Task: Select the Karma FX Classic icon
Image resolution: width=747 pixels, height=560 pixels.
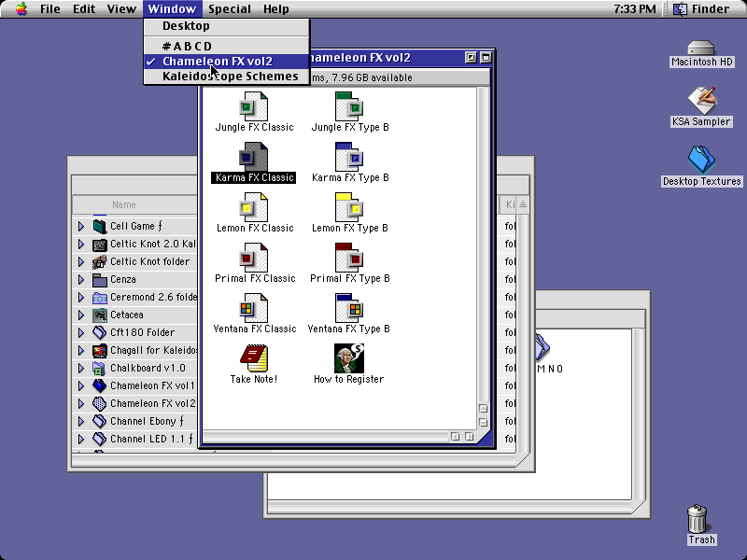Action: click(253, 157)
